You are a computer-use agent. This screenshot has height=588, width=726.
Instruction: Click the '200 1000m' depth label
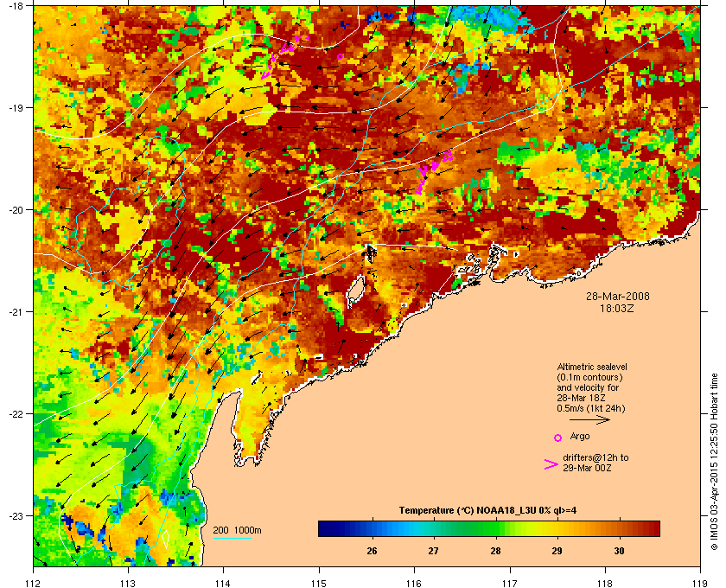[237, 530]
